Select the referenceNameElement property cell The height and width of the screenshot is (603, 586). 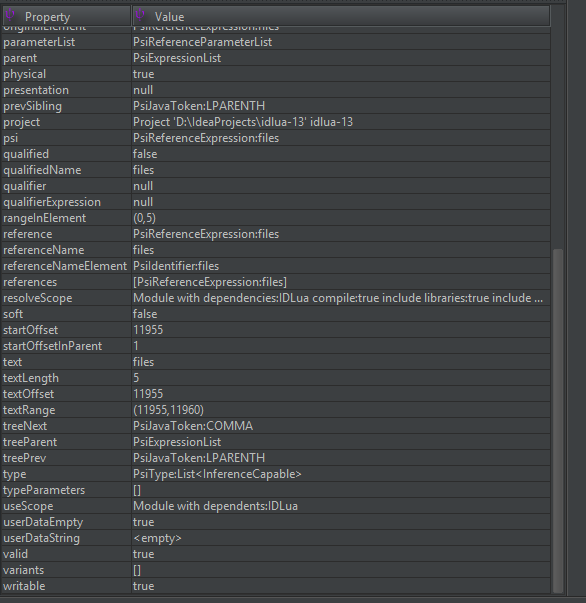[66, 266]
